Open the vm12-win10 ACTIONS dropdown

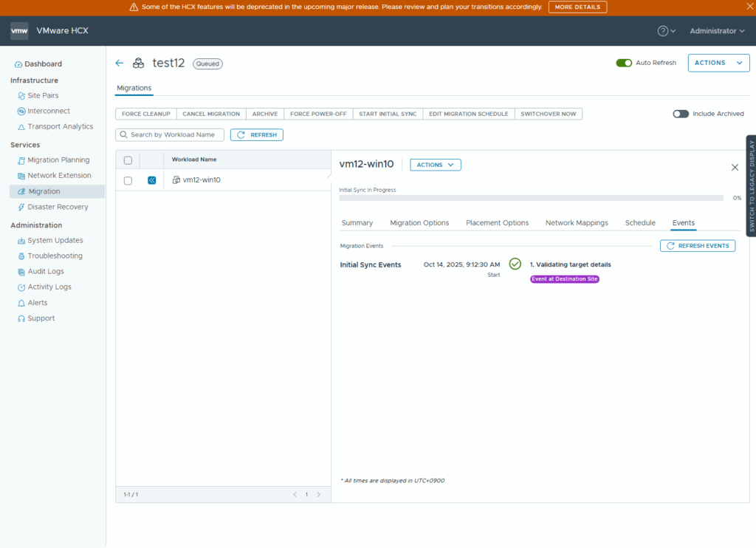pyautogui.click(x=436, y=165)
